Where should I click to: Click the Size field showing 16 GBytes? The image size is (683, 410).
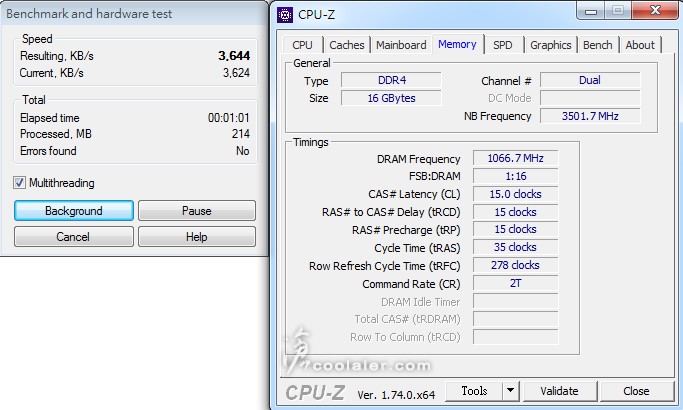(391, 98)
